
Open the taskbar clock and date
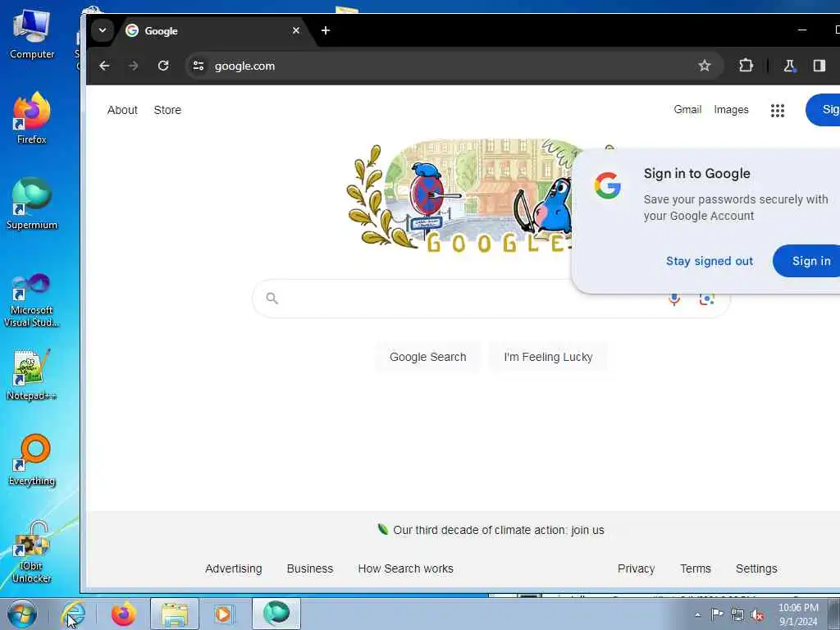click(798, 614)
